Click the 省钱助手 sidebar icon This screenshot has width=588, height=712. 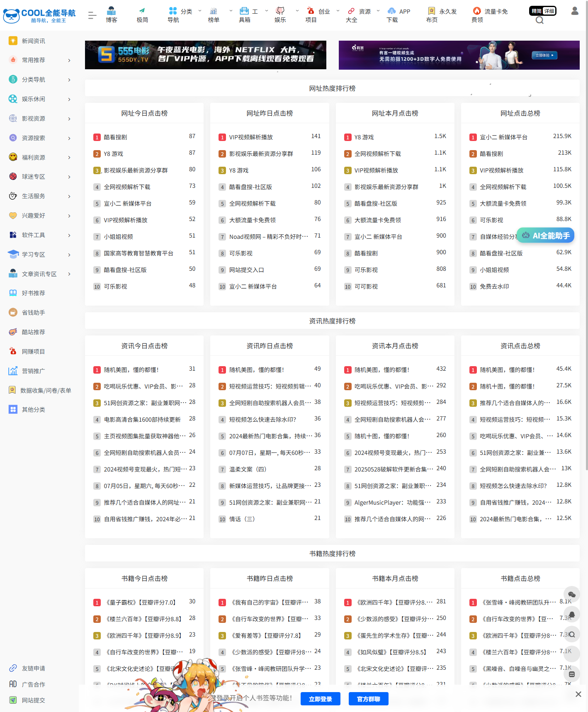point(13,312)
